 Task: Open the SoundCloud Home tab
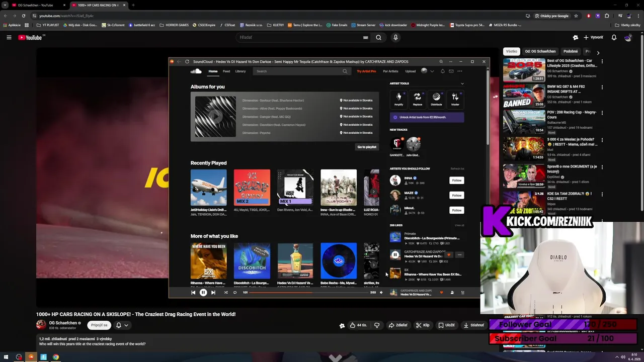pos(213,71)
